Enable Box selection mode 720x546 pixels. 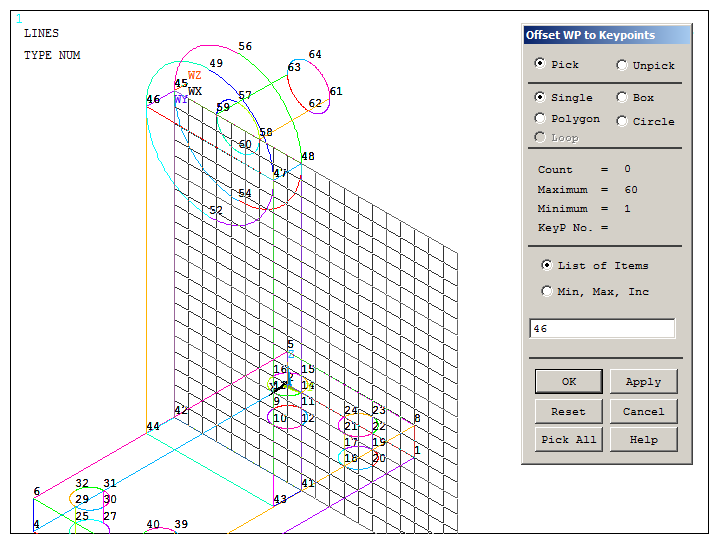[622, 98]
